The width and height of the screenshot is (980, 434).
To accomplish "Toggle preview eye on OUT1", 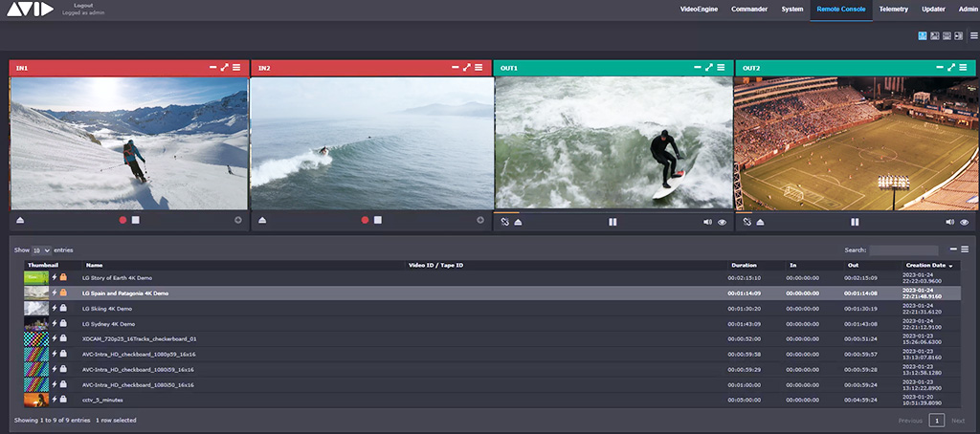I will click(723, 223).
